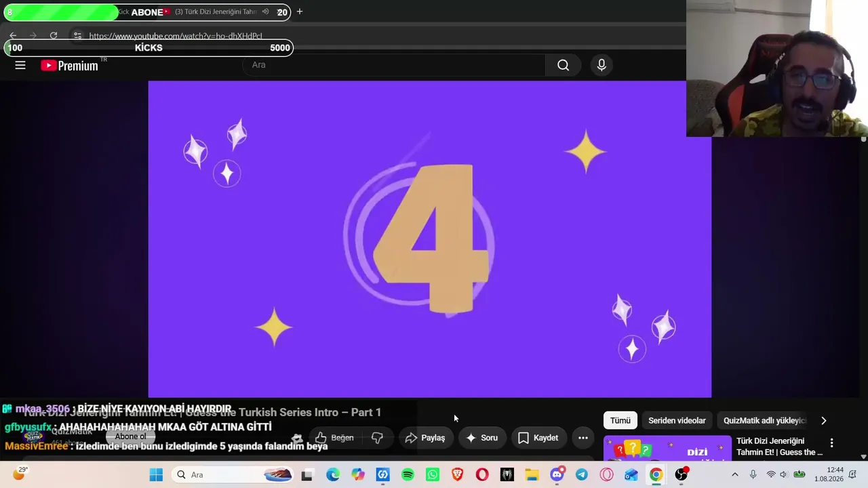Click the page scrollbar on right edge
The image size is (868, 488).
[x=863, y=298]
